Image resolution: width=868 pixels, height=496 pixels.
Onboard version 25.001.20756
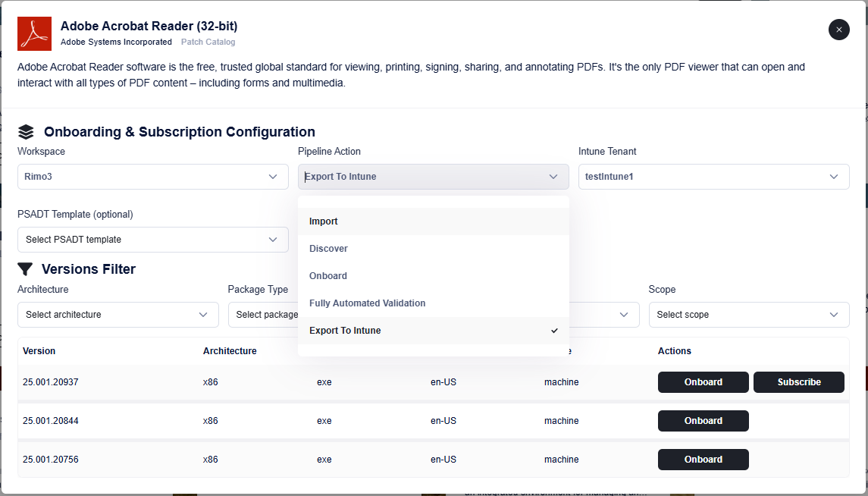tap(703, 460)
